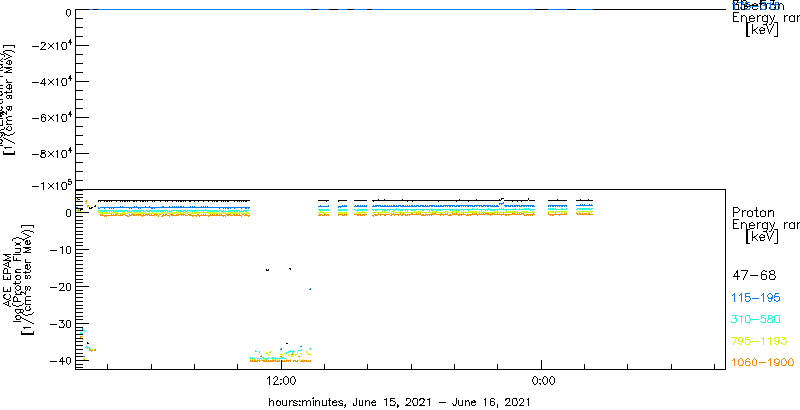Select the yellow-green 795-1193 legend entry
Screen dimensions: 800x410
(760, 341)
